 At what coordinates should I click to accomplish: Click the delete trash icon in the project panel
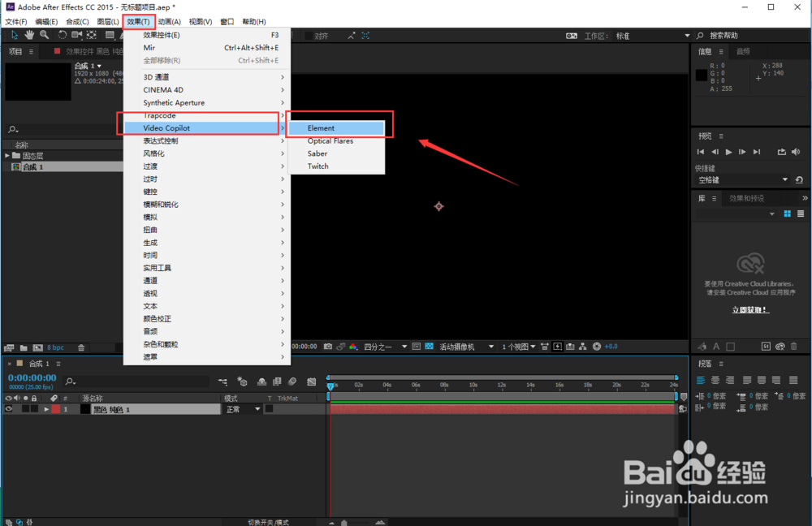pos(80,348)
